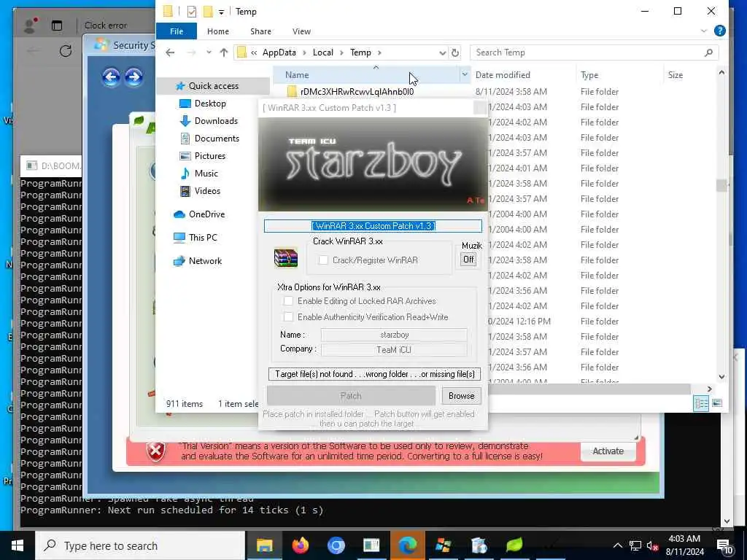Click blue forward arrow in Security window

pyautogui.click(x=134, y=77)
